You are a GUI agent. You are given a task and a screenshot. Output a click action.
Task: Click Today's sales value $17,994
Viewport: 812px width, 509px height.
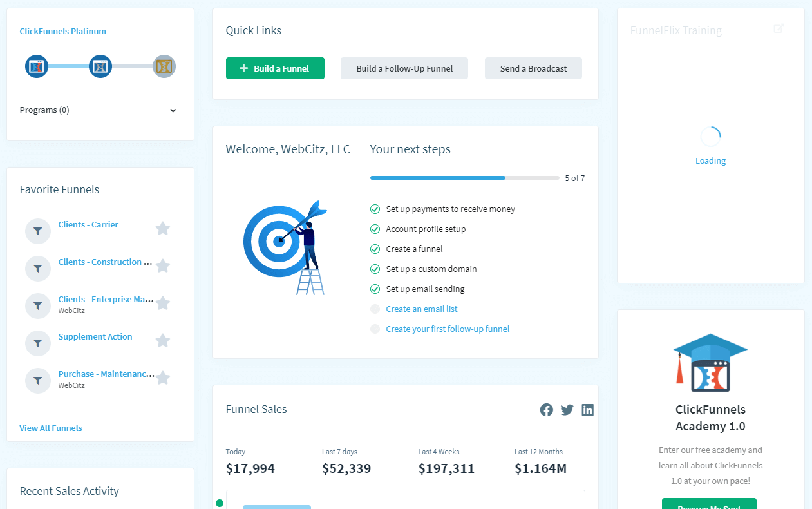point(250,468)
